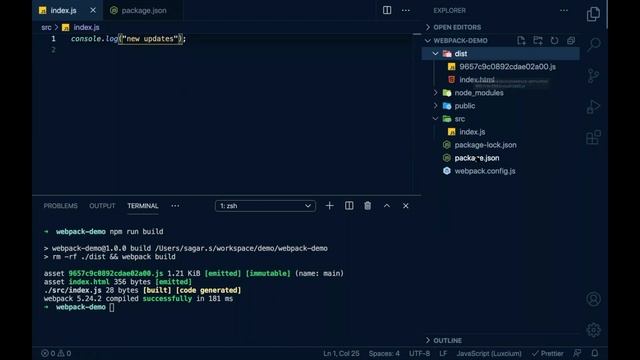Open package.json in the explorer tree
Image resolution: width=640 pixels, height=360 pixels.
pos(476,158)
